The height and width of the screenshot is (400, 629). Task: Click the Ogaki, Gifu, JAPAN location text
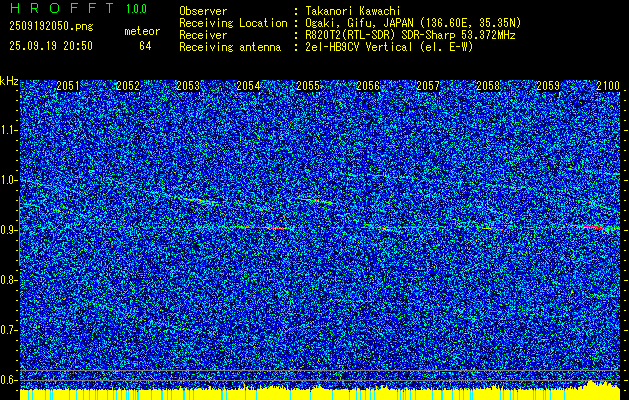pyautogui.click(x=413, y=23)
